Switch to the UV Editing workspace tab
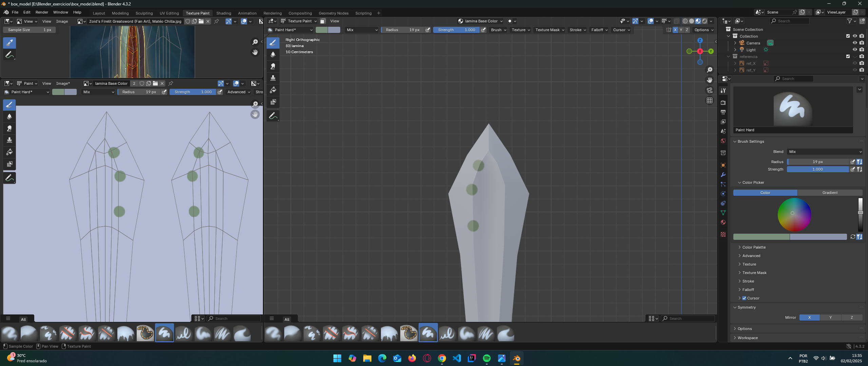This screenshot has width=868, height=366. pyautogui.click(x=169, y=13)
